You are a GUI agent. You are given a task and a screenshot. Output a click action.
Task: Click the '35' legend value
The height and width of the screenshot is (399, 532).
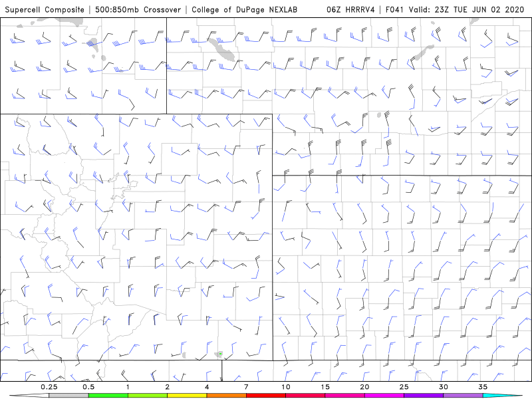[483, 387]
